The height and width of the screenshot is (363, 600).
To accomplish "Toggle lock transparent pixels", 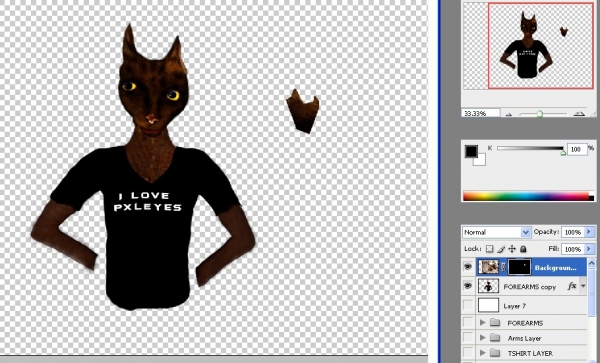I will click(489, 249).
